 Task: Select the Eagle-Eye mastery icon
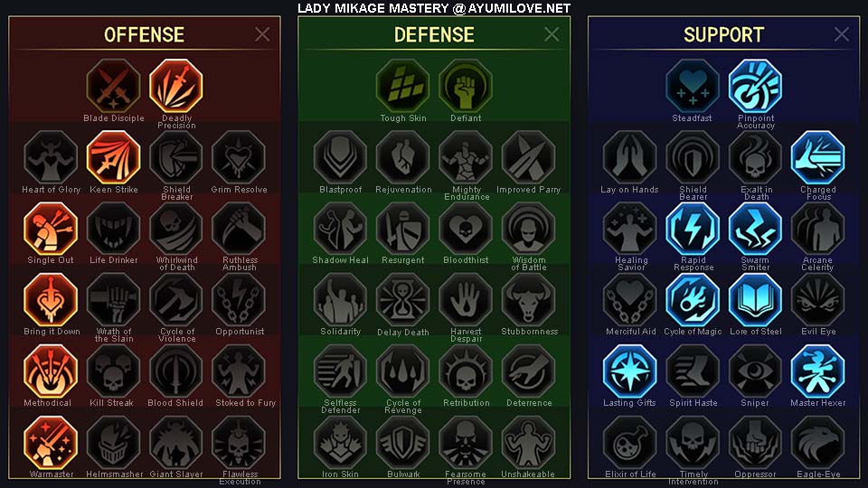[x=817, y=443]
